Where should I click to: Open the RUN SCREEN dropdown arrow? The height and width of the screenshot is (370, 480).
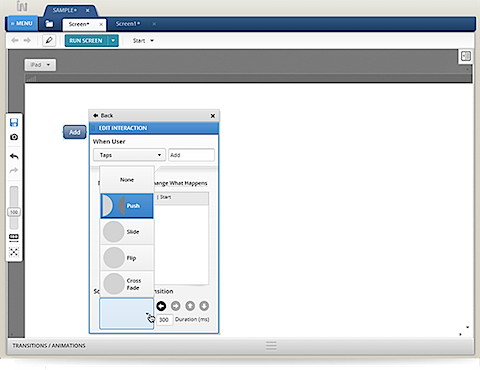113,41
